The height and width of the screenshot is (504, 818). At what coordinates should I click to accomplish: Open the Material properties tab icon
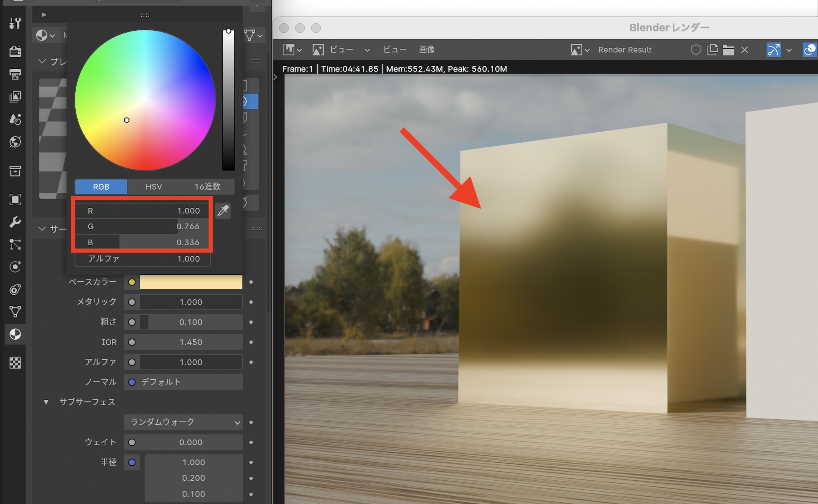pos(15,334)
